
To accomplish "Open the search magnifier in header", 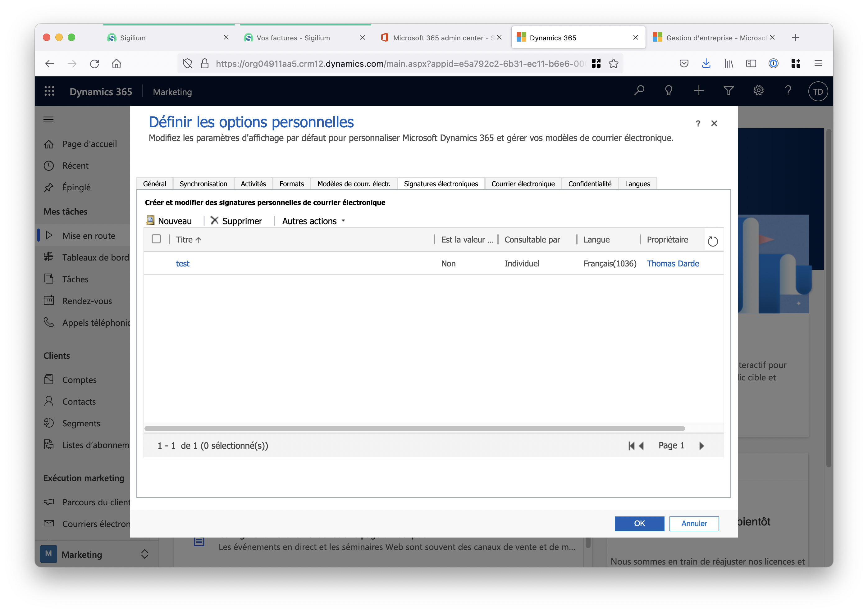I will click(639, 91).
